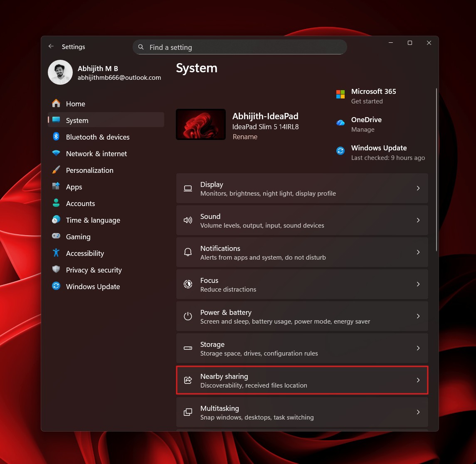Click the Find a setting search box
476x464 pixels.
240,47
